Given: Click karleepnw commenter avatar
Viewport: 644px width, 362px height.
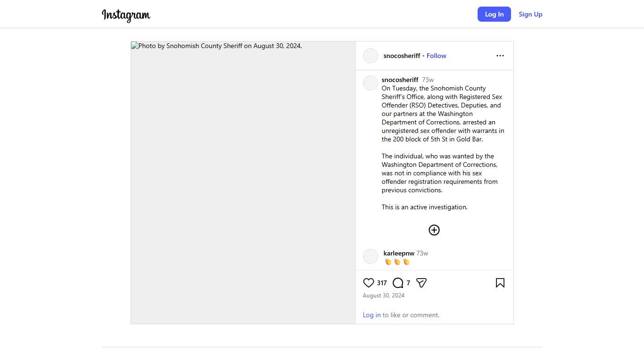Looking at the screenshot, I should tap(371, 256).
